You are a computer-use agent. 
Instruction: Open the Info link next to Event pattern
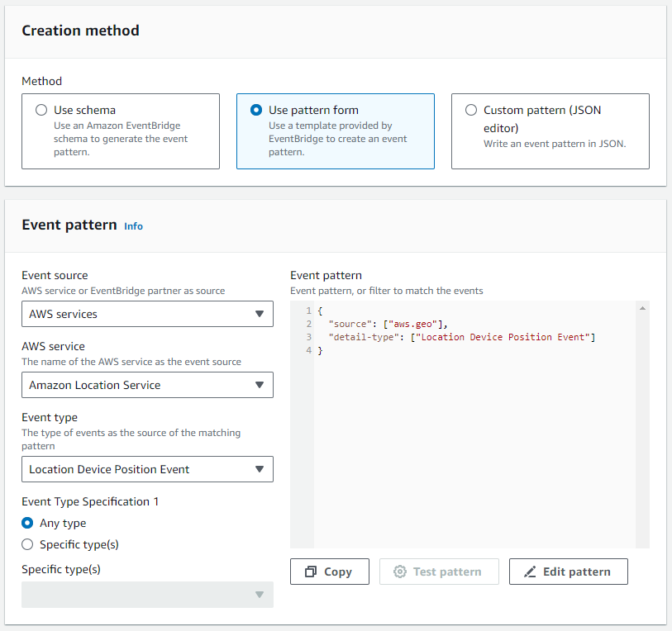tap(133, 225)
